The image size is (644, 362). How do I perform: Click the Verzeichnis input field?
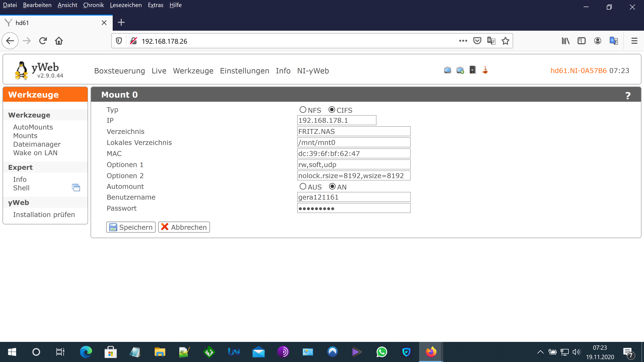[x=354, y=131]
